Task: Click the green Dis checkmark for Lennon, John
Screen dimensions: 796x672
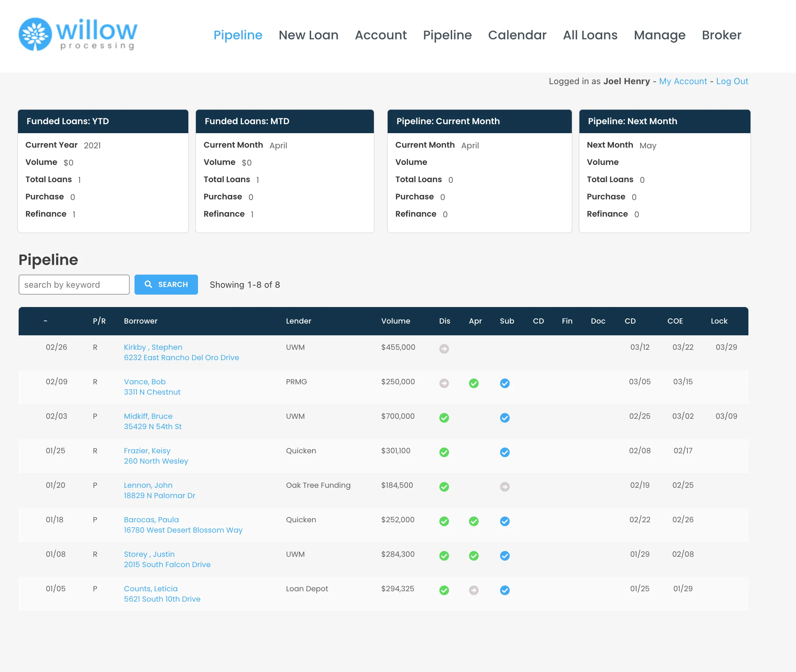Action: coord(444,487)
